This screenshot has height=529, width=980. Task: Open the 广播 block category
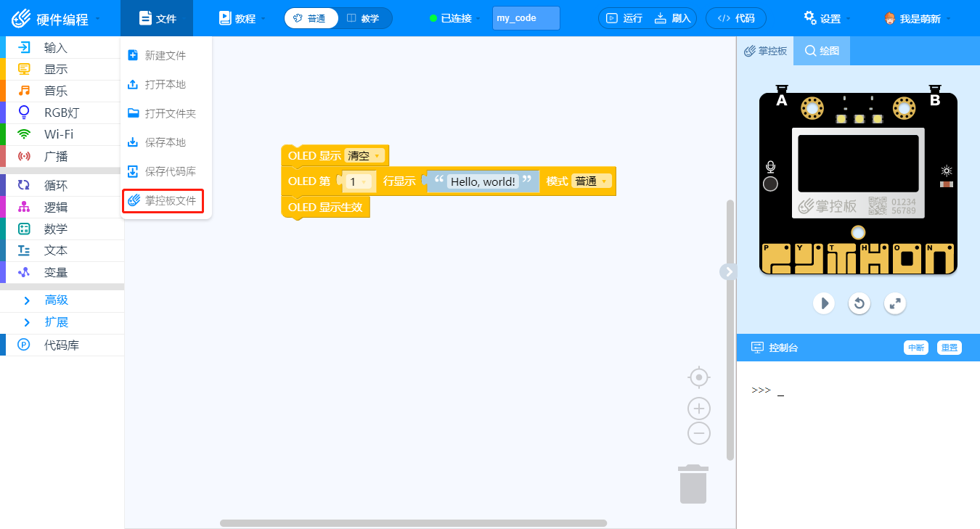click(62, 156)
